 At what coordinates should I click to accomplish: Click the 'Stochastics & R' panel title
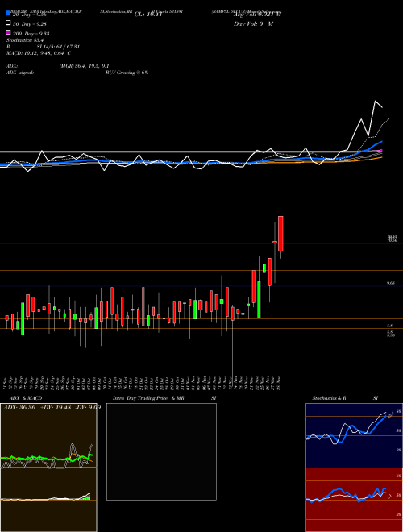point(330,398)
